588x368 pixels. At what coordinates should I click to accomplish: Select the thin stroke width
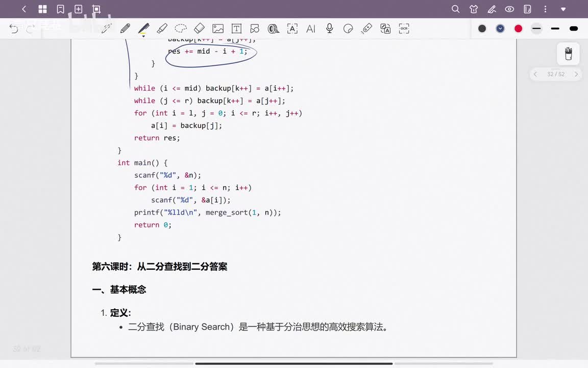[x=536, y=29]
